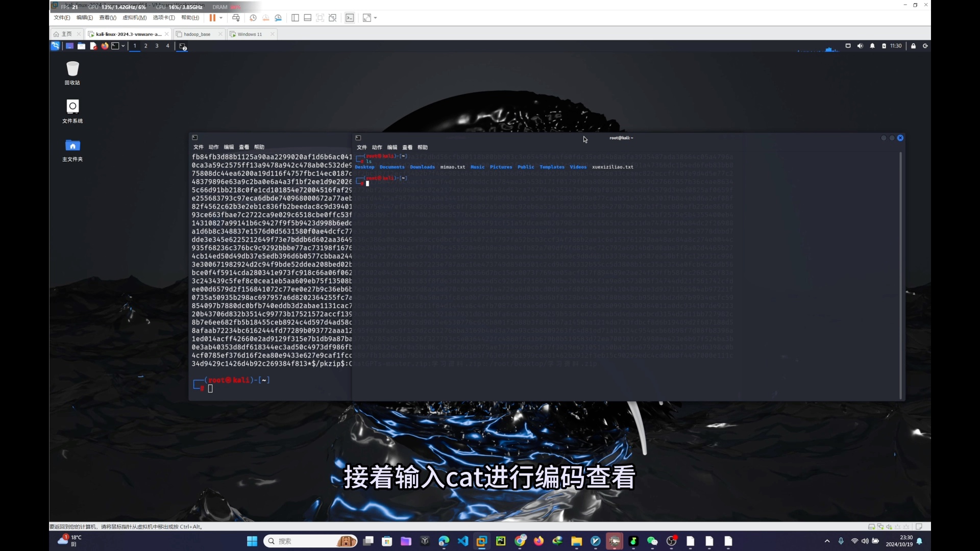Click the console view toolbar icon

[x=350, y=18]
